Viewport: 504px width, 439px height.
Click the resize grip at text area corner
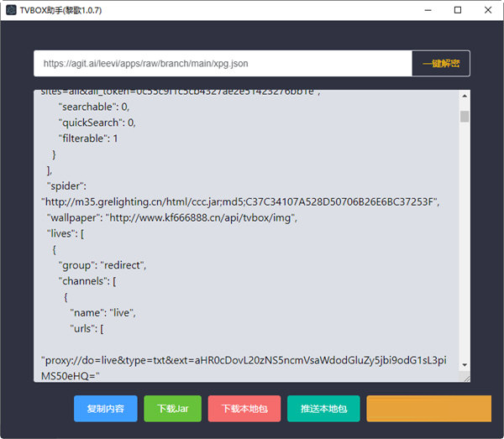(465, 379)
